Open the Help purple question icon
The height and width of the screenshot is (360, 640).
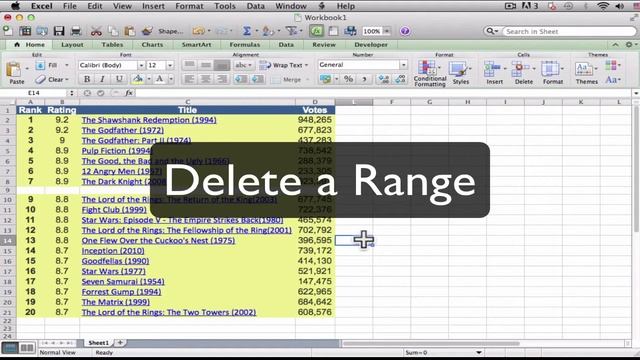tap(405, 31)
